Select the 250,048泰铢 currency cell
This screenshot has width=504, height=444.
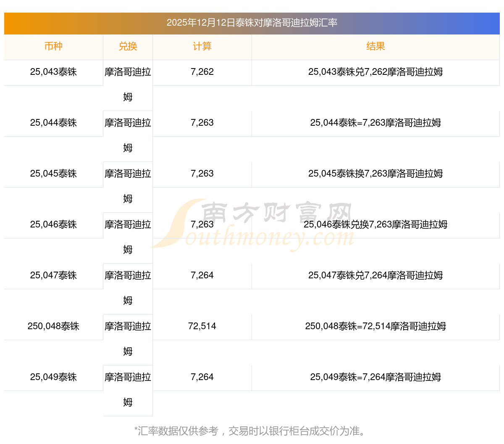click(53, 326)
